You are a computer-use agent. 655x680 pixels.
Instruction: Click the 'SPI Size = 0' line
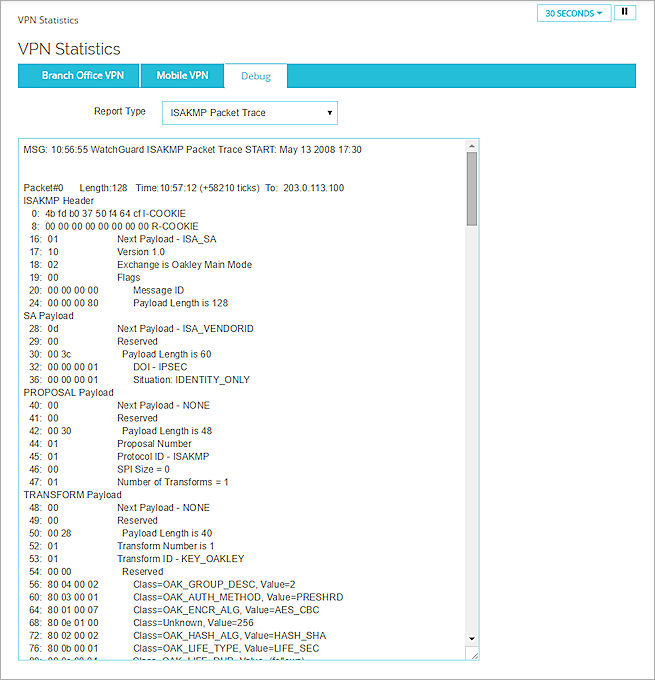99,469
